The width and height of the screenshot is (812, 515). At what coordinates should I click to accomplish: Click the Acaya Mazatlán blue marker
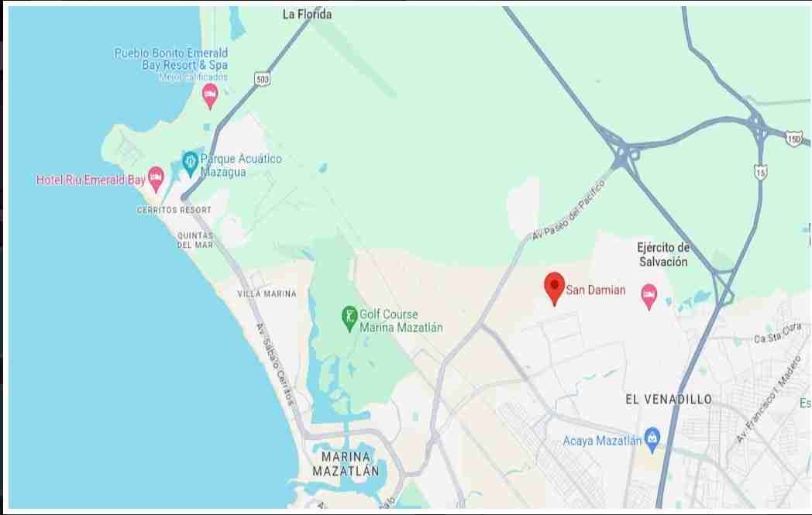652,441
